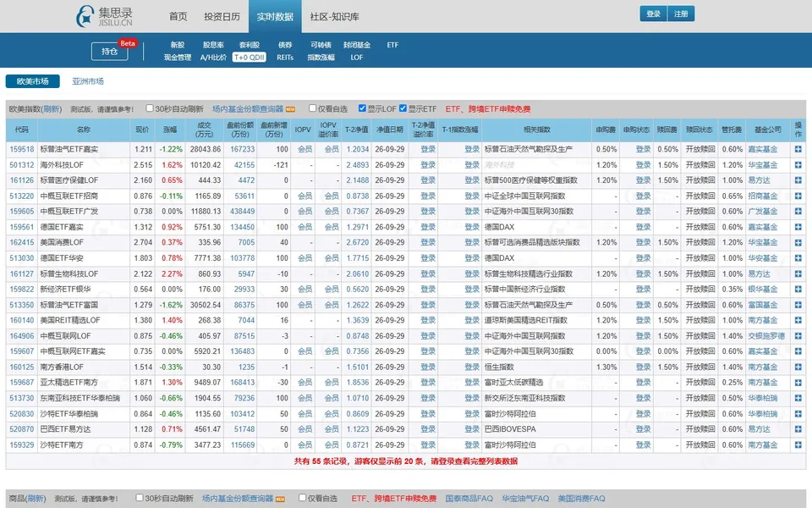Click plus icon for 501312 海外科技LOF

click(798, 165)
